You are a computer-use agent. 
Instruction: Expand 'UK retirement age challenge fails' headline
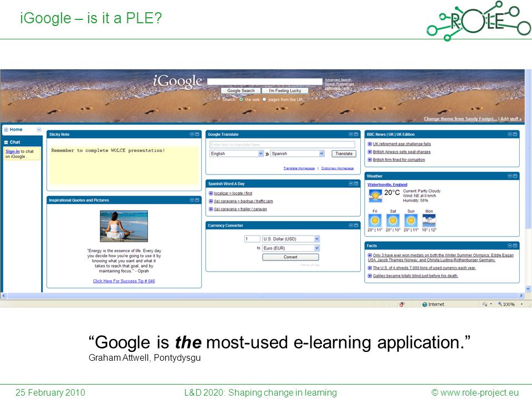[x=370, y=144]
